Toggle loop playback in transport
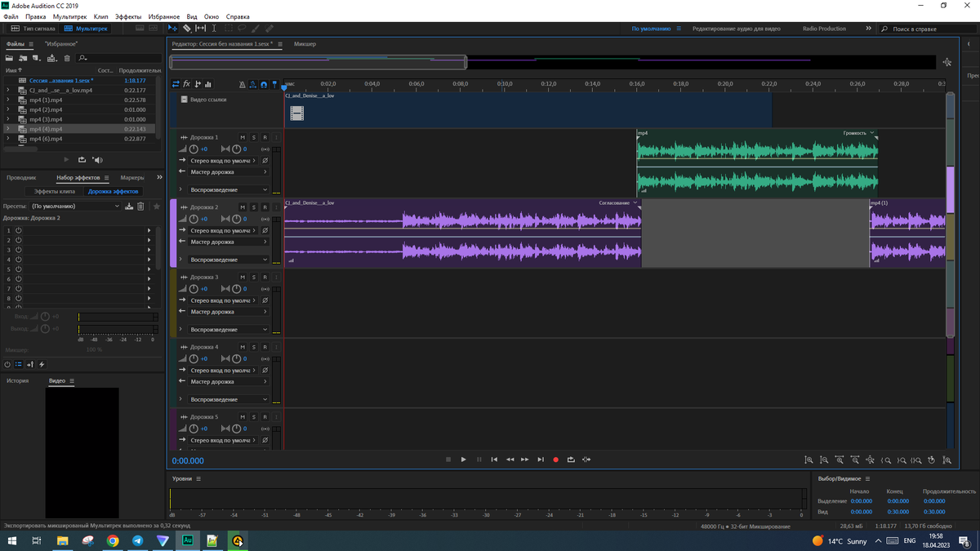The image size is (980, 551). point(571,460)
